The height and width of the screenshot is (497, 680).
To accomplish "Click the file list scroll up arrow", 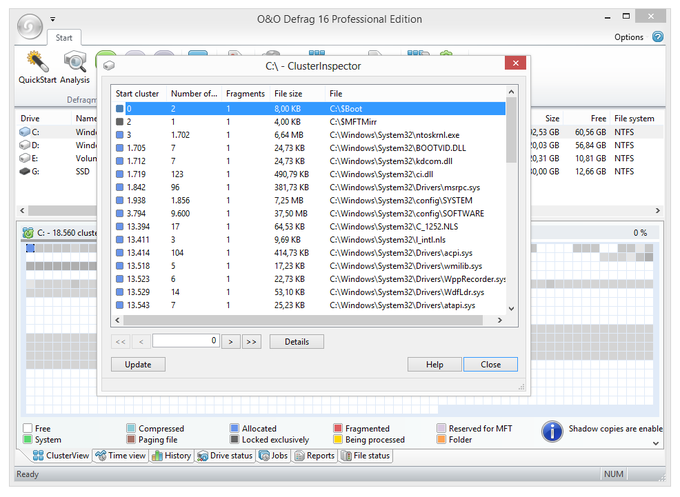I will coord(511,92).
